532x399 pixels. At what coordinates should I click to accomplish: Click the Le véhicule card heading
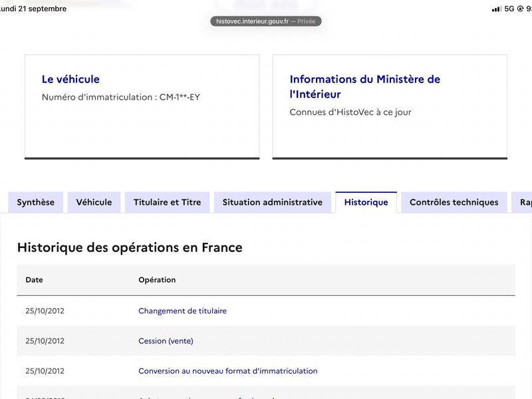coord(70,79)
